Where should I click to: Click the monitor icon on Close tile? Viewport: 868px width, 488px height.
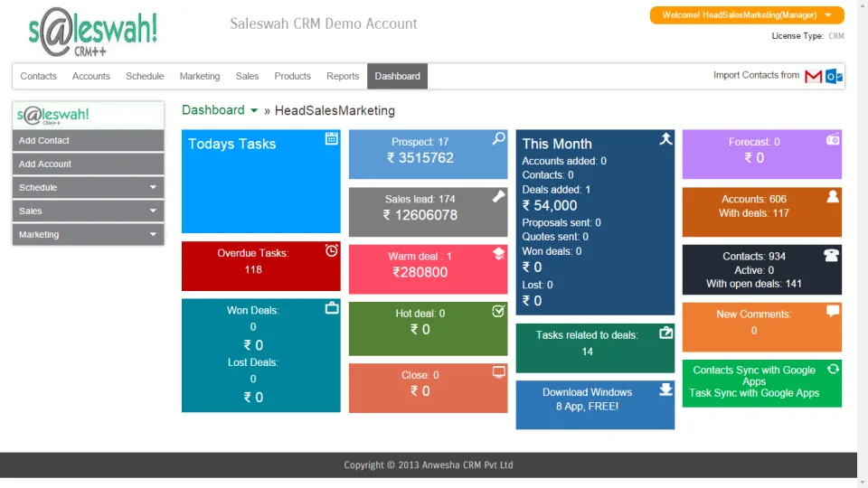pyautogui.click(x=499, y=372)
